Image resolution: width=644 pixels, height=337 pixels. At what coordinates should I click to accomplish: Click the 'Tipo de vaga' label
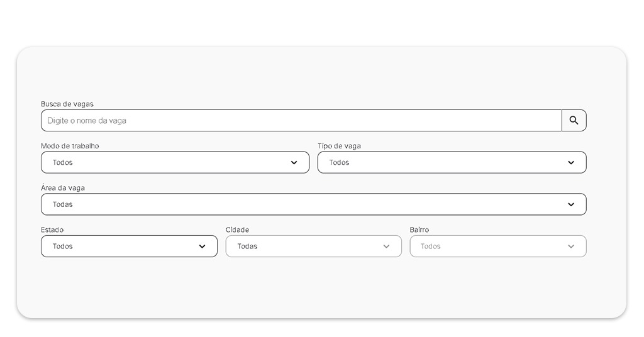click(x=339, y=146)
